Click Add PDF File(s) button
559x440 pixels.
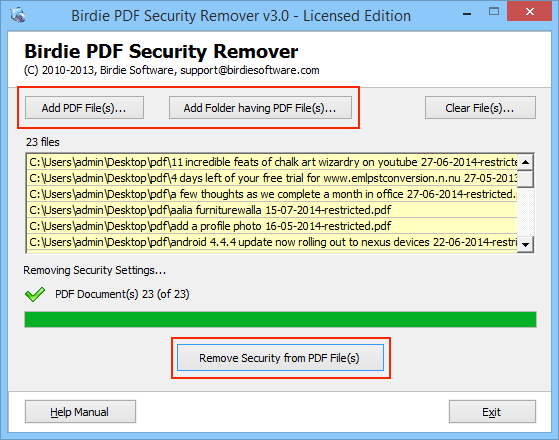click(84, 108)
